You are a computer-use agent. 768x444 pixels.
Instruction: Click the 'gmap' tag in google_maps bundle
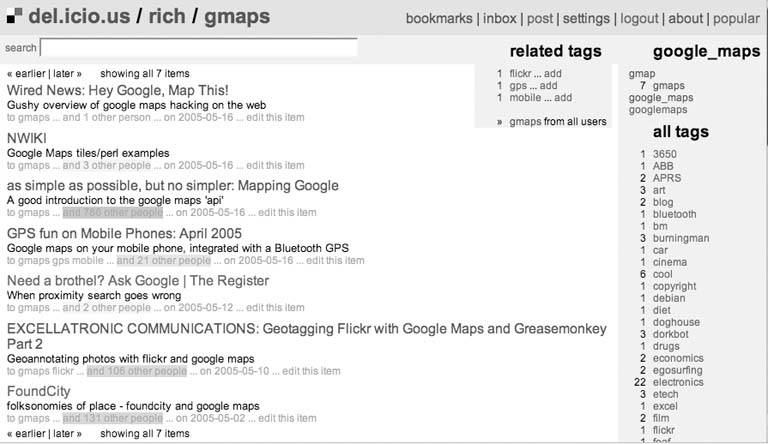click(x=642, y=74)
